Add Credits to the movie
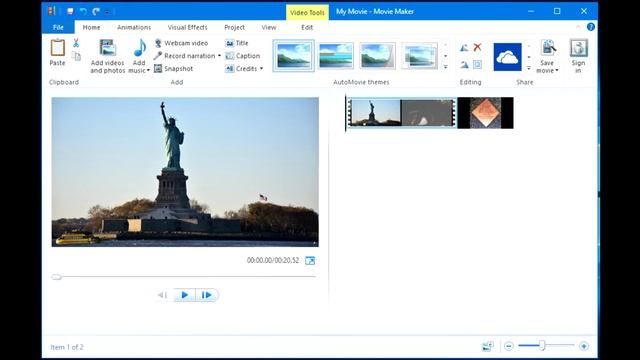 click(x=241, y=69)
